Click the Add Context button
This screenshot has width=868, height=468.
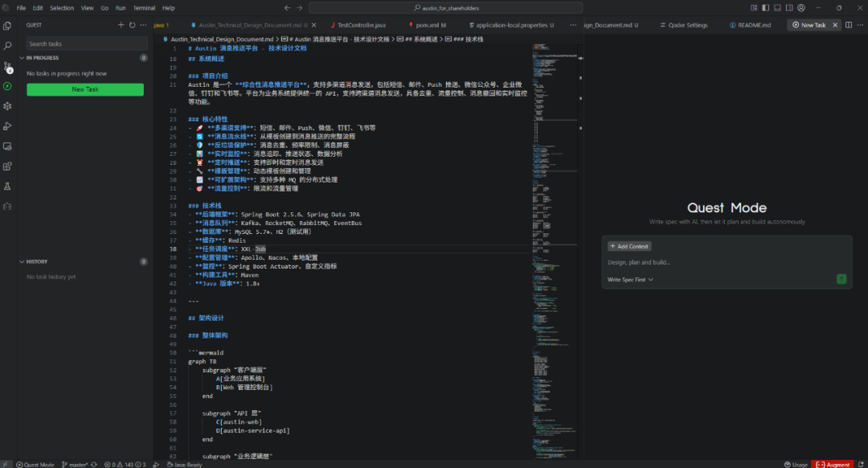coord(629,246)
